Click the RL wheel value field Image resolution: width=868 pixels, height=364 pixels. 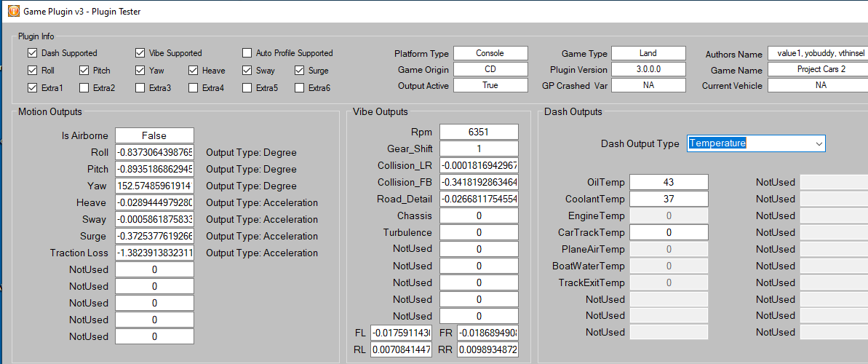402,349
